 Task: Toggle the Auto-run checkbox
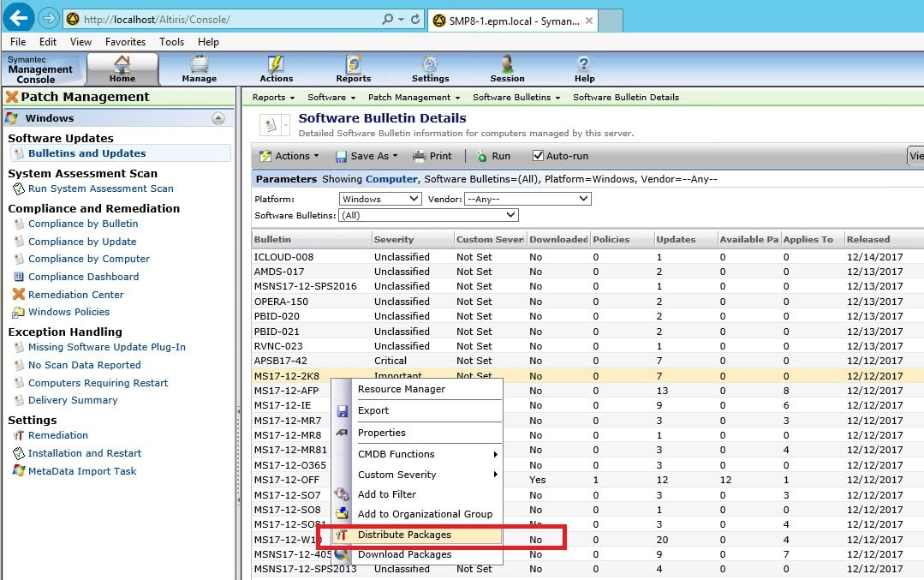click(538, 156)
